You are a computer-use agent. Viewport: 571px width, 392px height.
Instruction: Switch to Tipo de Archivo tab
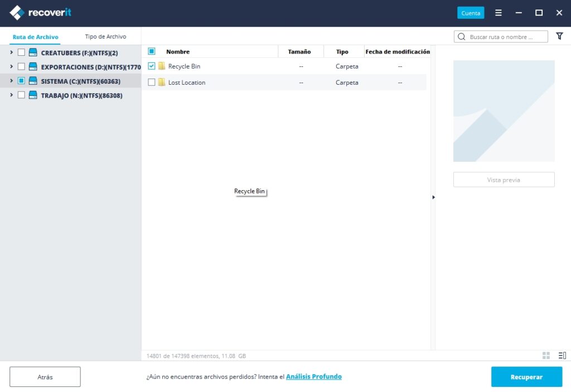(105, 37)
